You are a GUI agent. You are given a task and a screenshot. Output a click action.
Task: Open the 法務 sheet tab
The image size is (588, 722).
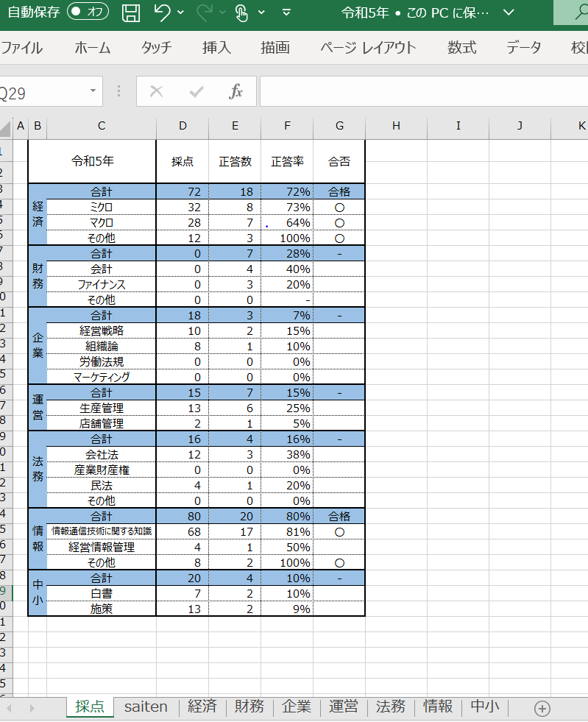(x=391, y=707)
